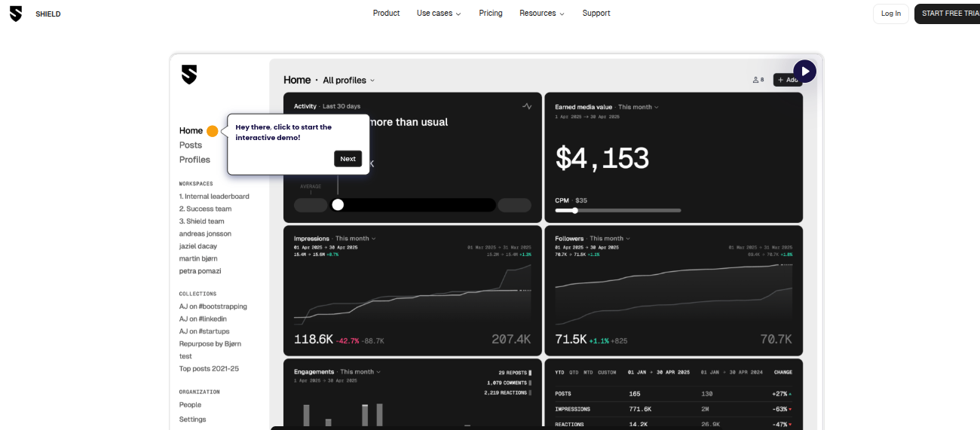
Task: Expand the Resources dropdown menu
Action: (x=542, y=14)
